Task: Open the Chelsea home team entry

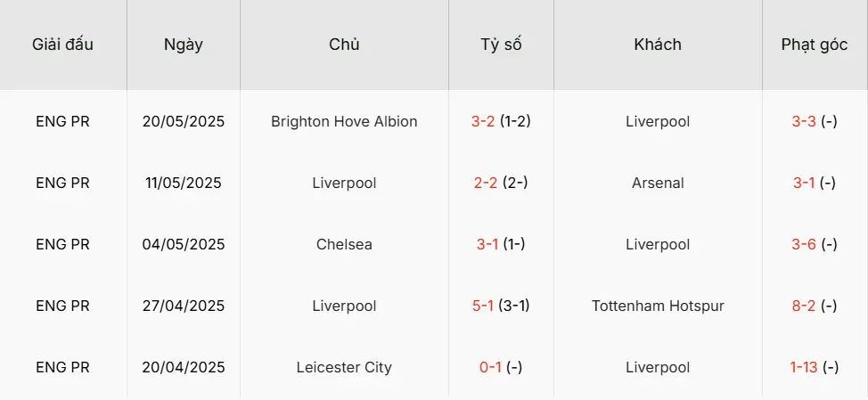Action: pyautogui.click(x=344, y=244)
